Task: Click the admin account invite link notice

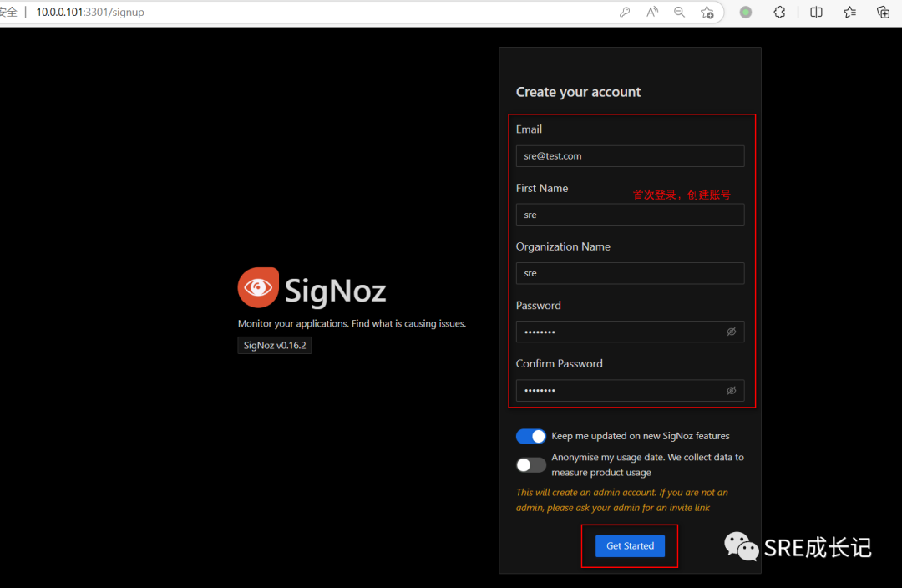Action: [x=622, y=500]
